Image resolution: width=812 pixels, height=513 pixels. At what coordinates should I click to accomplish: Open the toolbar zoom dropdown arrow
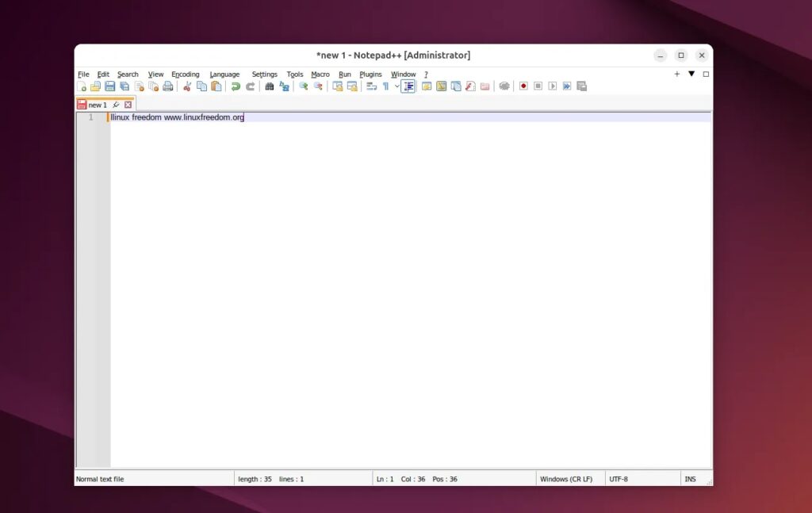(396, 86)
